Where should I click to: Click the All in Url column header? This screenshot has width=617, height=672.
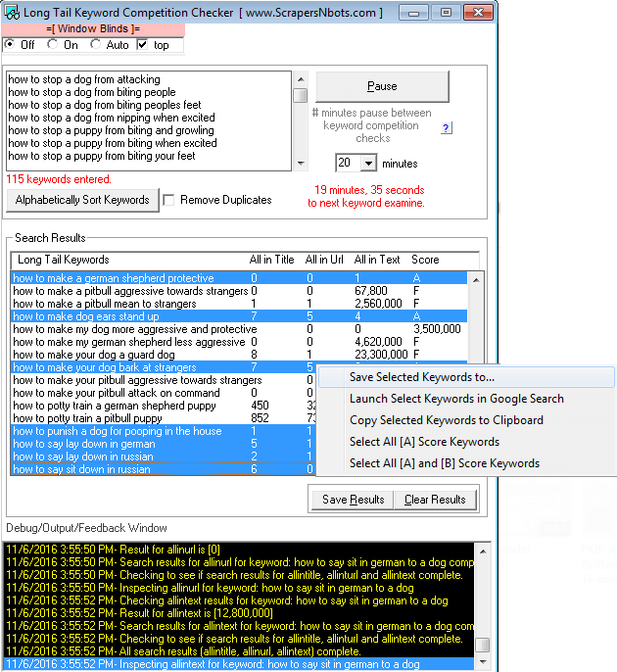(324, 260)
